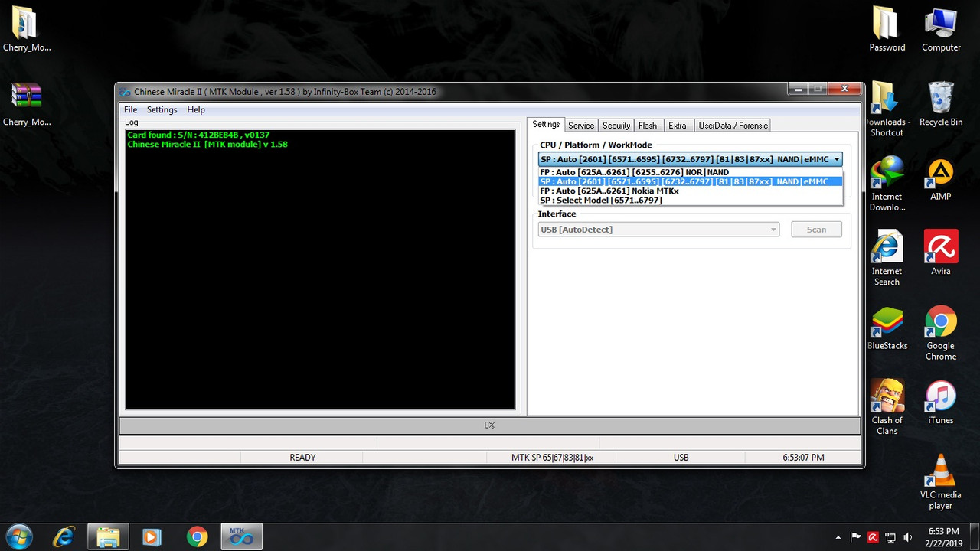This screenshot has height=551, width=980.
Task: Open the taskbar clock and date
Action: 942,536
